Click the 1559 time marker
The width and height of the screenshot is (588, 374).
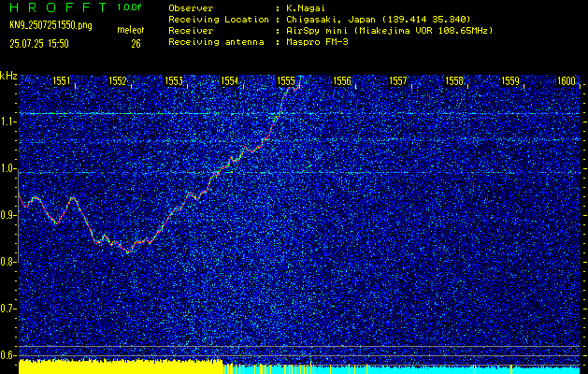click(510, 80)
